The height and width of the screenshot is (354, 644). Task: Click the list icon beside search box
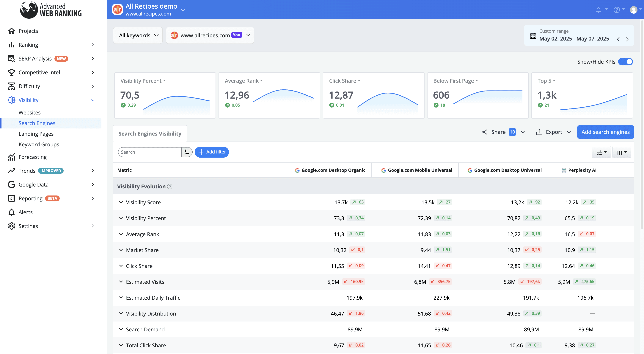click(187, 152)
